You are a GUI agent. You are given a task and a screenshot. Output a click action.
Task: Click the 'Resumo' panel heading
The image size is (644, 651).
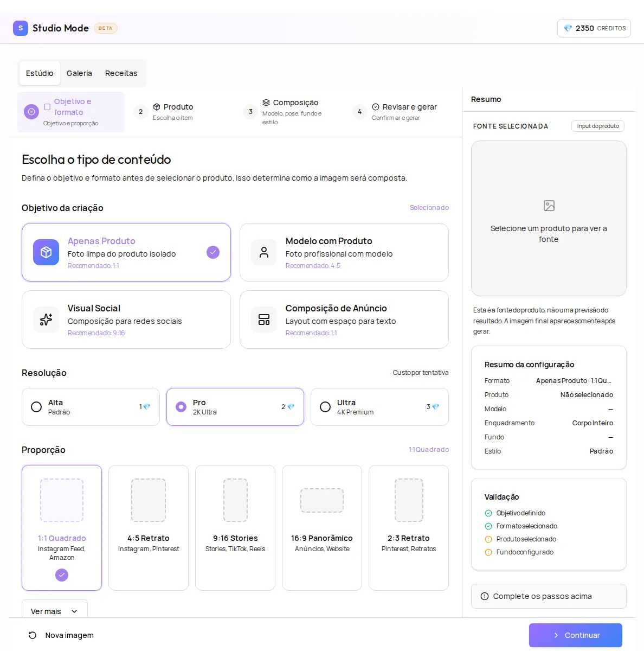pyautogui.click(x=486, y=99)
